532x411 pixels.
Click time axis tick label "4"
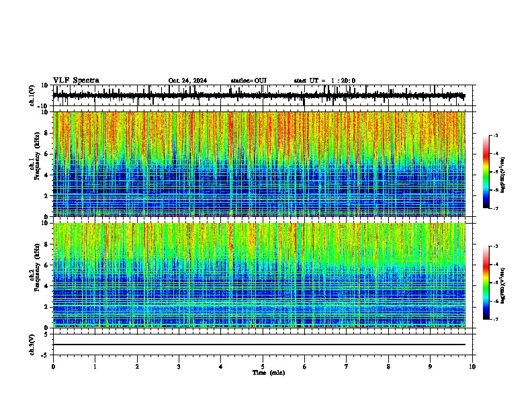point(220,367)
